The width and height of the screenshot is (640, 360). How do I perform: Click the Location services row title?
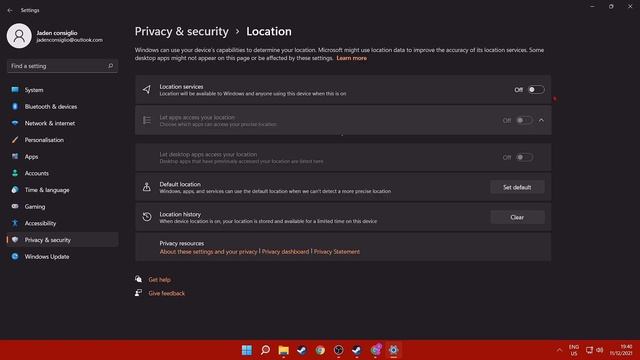coord(181,87)
